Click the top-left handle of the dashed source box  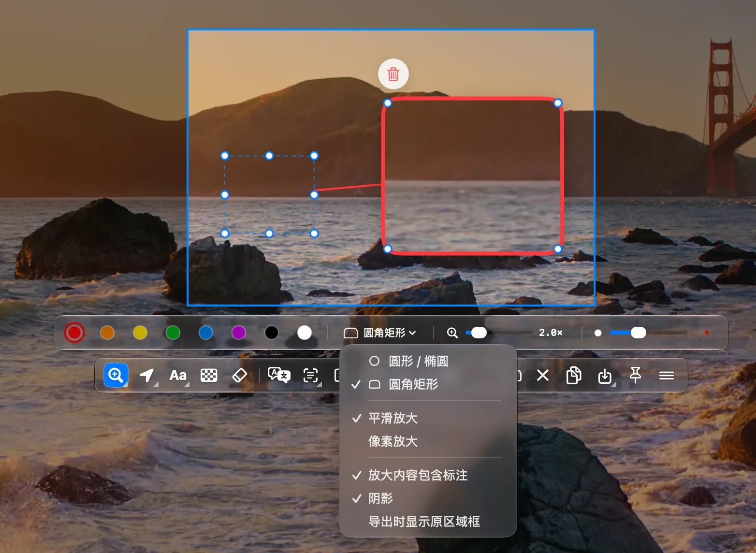coord(225,156)
